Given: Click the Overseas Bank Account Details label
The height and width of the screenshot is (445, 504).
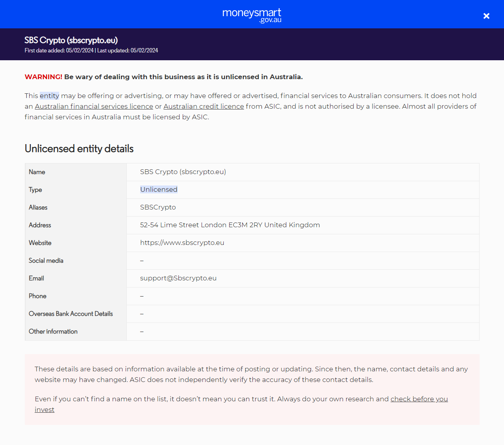Looking at the screenshot, I should (70, 314).
